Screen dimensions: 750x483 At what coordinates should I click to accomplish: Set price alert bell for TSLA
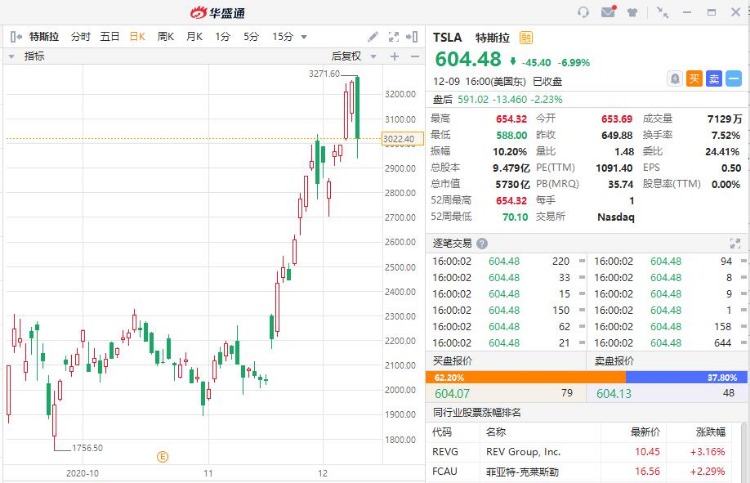pyautogui.click(x=674, y=78)
